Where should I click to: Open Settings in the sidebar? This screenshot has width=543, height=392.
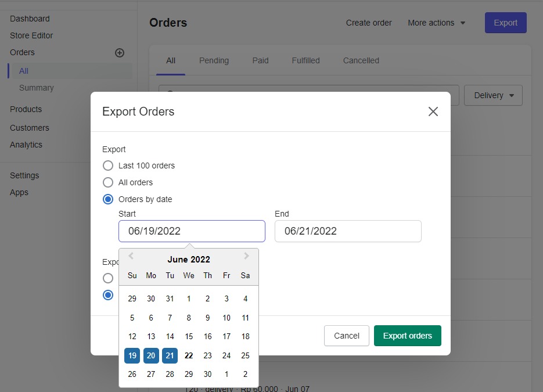tap(24, 175)
